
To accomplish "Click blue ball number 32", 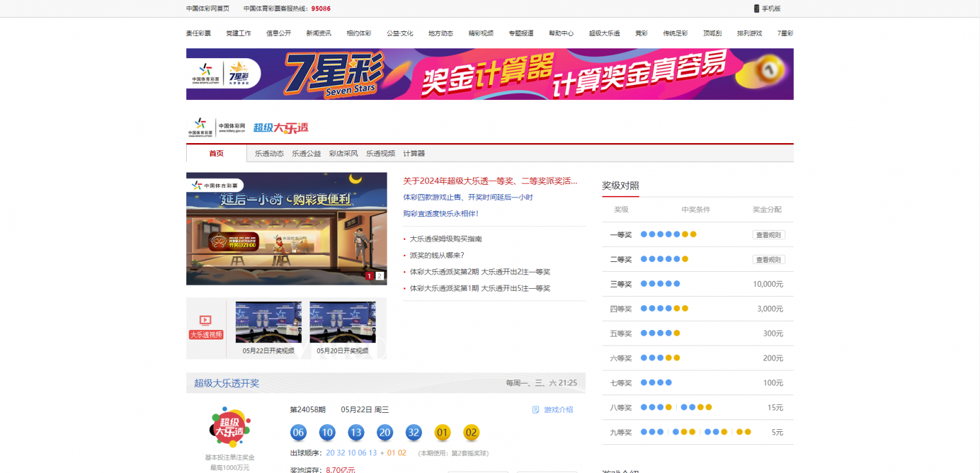I will coord(414,432).
